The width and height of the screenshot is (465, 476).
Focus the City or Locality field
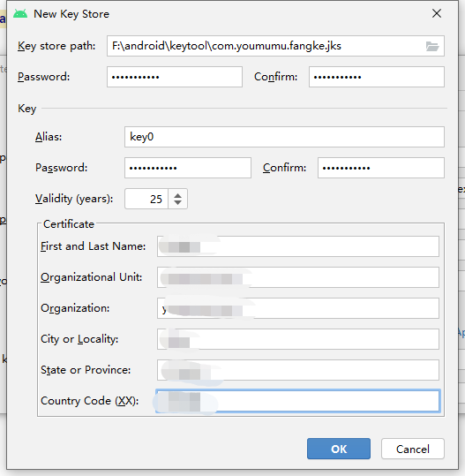tap(298, 339)
